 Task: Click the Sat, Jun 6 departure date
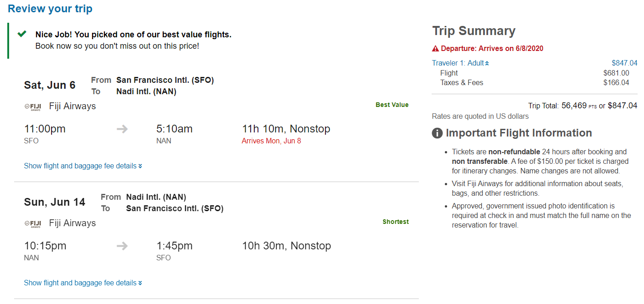[x=50, y=85]
